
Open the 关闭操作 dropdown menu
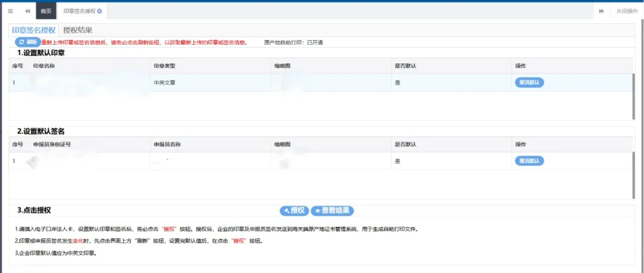[x=626, y=11]
